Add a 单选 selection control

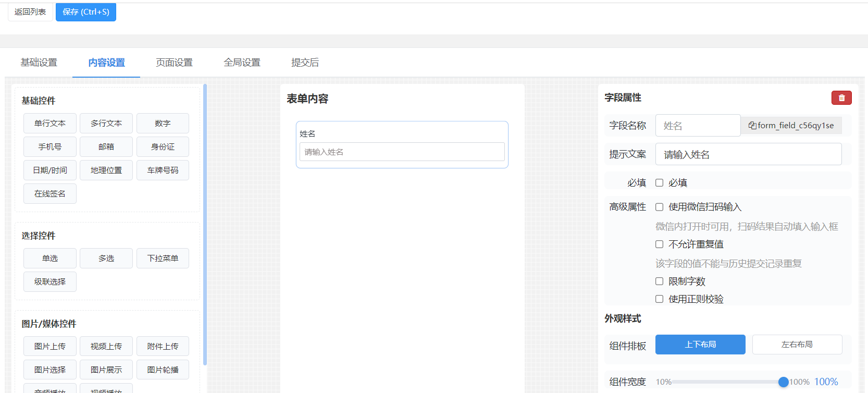coord(50,259)
